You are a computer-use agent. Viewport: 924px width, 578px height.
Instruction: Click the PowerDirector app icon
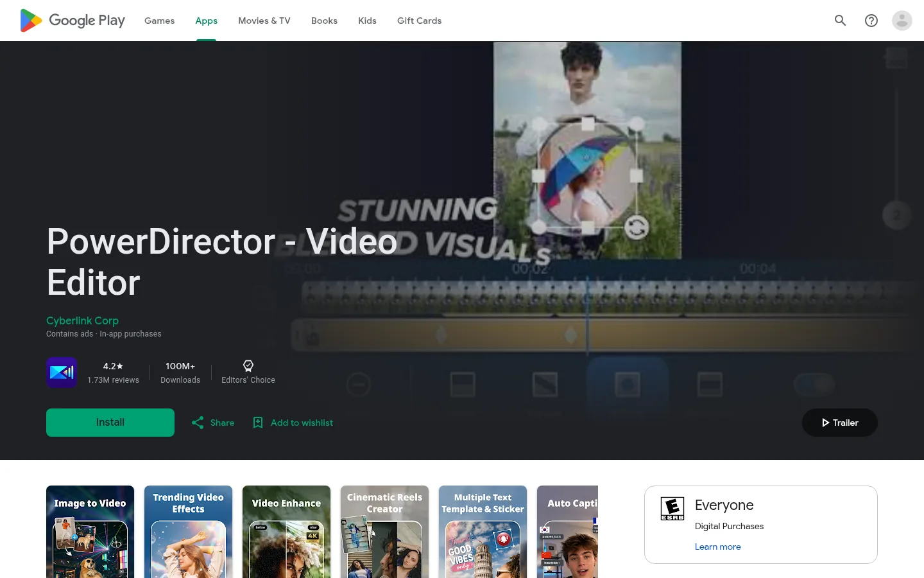(62, 372)
